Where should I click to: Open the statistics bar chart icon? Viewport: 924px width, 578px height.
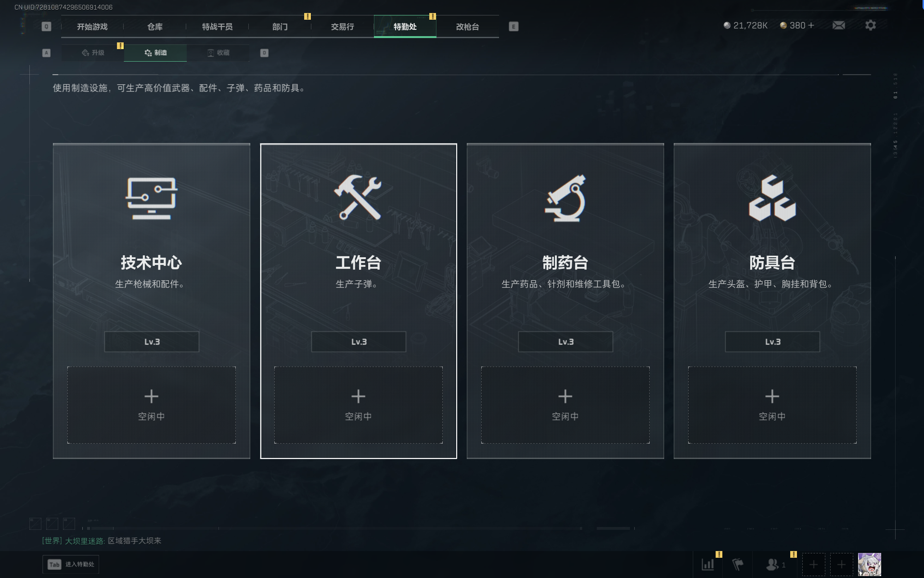(x=708, y=564)
